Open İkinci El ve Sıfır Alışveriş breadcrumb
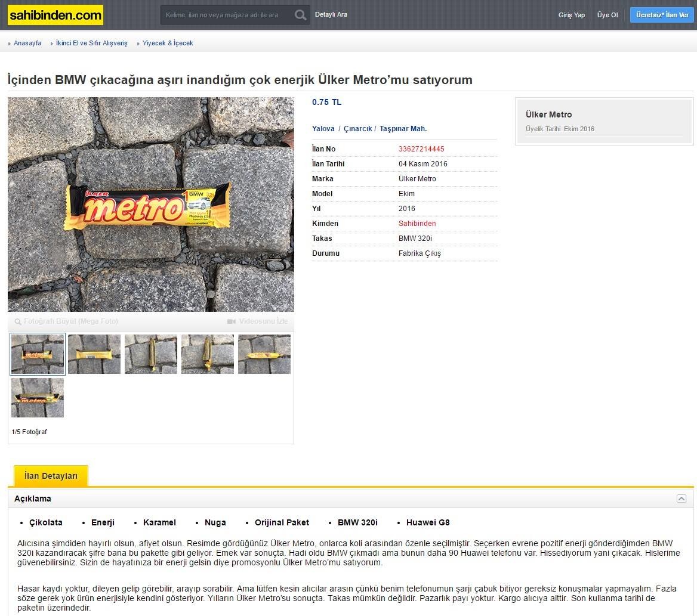697x616 pixels. (x=91, y=43)
